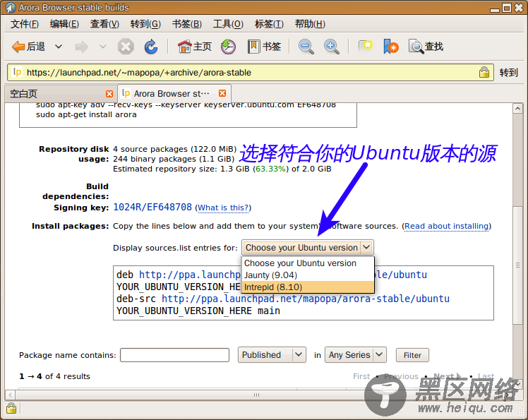
Task: Click the status bar padlock icon
Action: coord(11,408)
